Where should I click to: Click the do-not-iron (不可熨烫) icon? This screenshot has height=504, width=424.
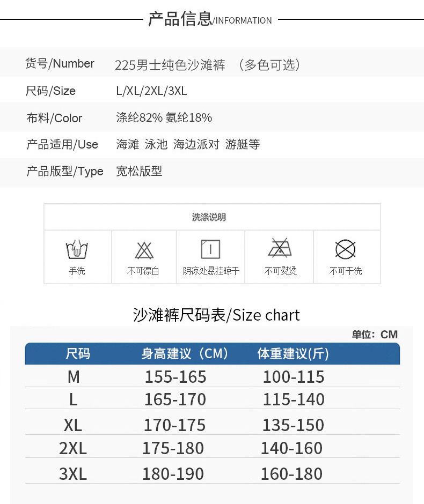point(280,249)
